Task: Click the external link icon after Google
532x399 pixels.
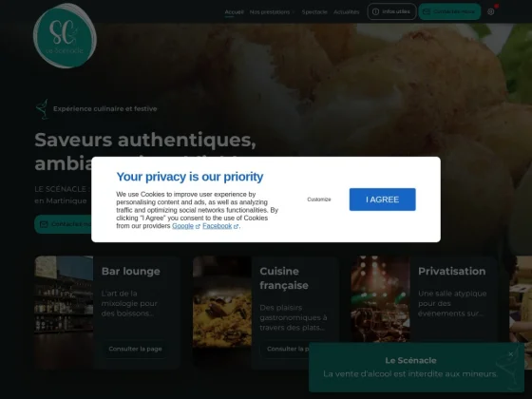Action: pyautogui.click(x=198, y=226)
